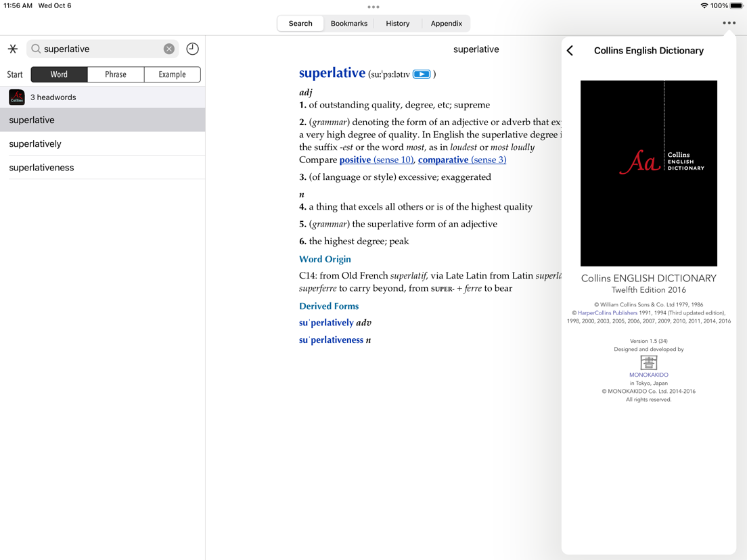
Task: Tap the blue superlative headword title
Action: point(332,73)
